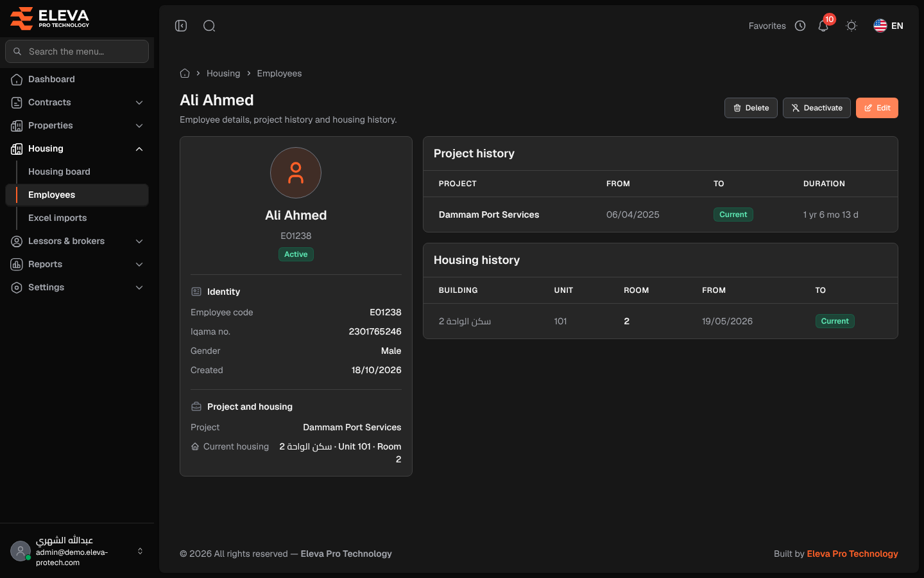This screenshot has height=578, width=924.
Task: Focus the Search the menu field
Action: click(77, 51)
